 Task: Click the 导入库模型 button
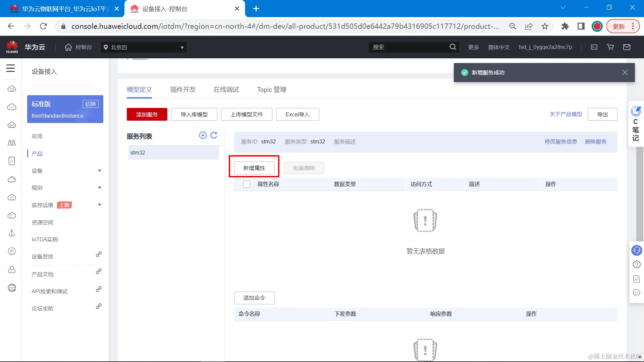pyautogui.click(x=194, y=114)
